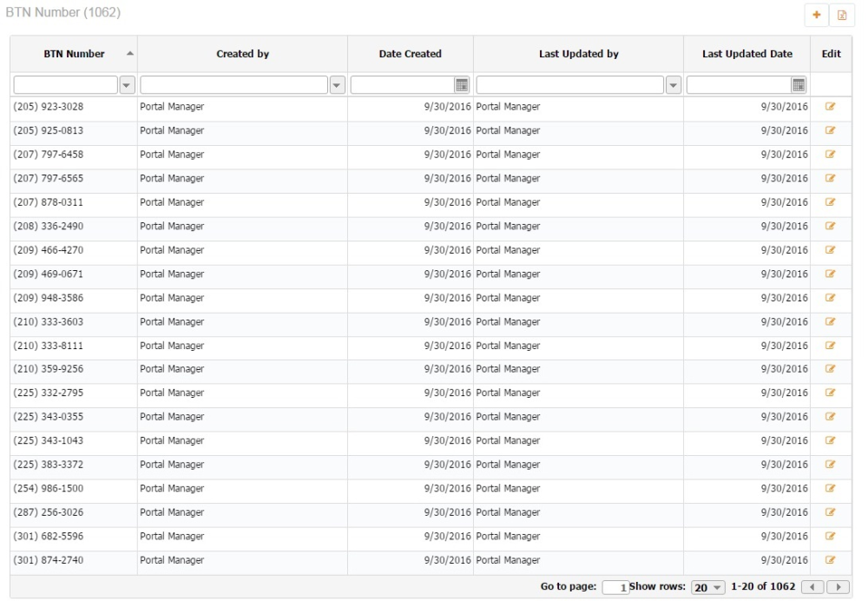Screen dimensions: 868x601
Task: Edit the (225) 332-2795 row
Action: click(831, 393)
